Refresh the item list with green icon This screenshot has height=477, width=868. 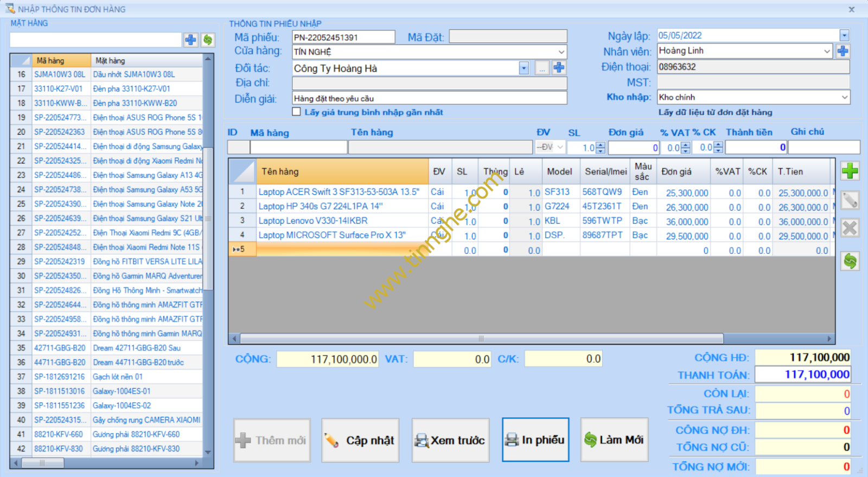(208, 40)
